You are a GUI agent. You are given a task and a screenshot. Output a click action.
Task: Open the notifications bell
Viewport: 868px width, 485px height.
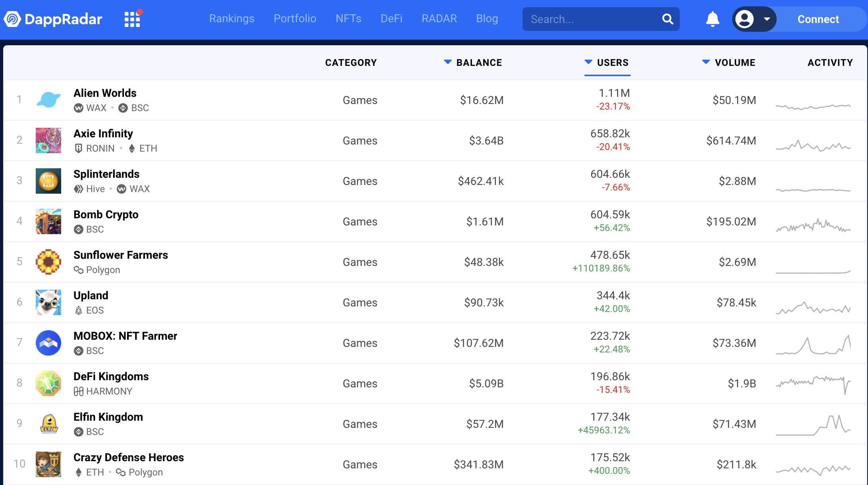pyautogui.click(x=712, y=19)
